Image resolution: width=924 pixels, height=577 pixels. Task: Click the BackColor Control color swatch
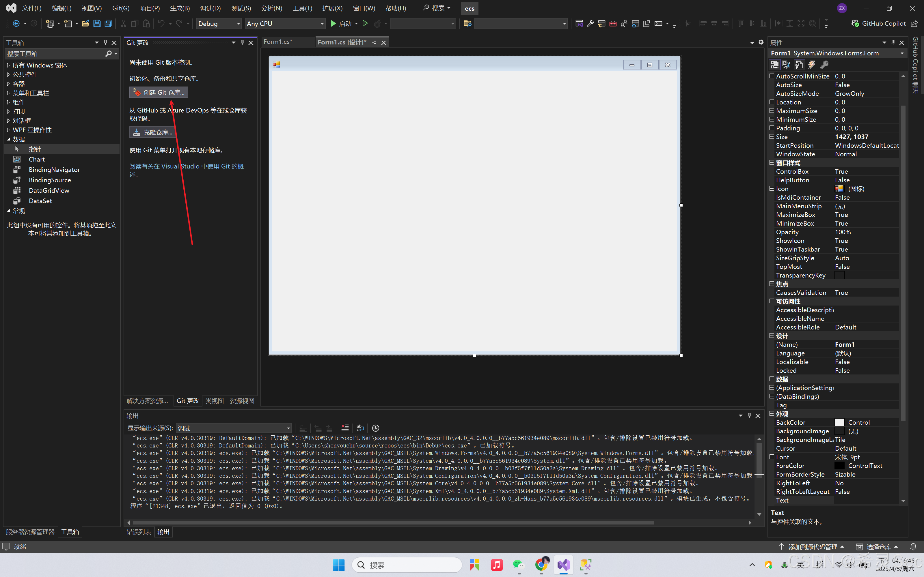click(839, 422)
